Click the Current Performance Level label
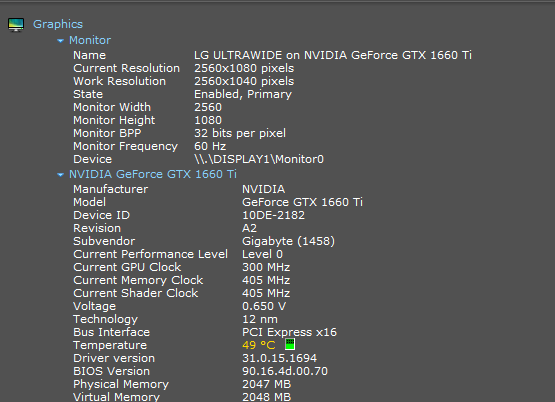Screen dimensions: 555x402 [150, 254]
